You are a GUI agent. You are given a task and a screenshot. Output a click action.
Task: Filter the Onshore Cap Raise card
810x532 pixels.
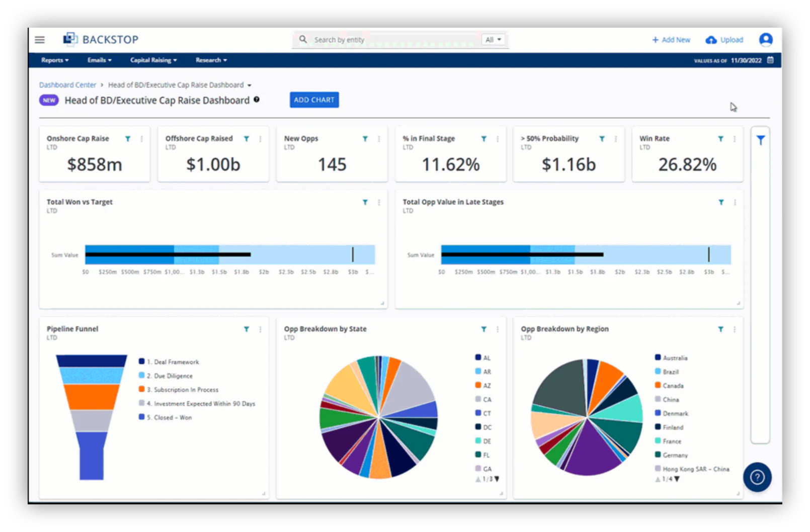128,139
